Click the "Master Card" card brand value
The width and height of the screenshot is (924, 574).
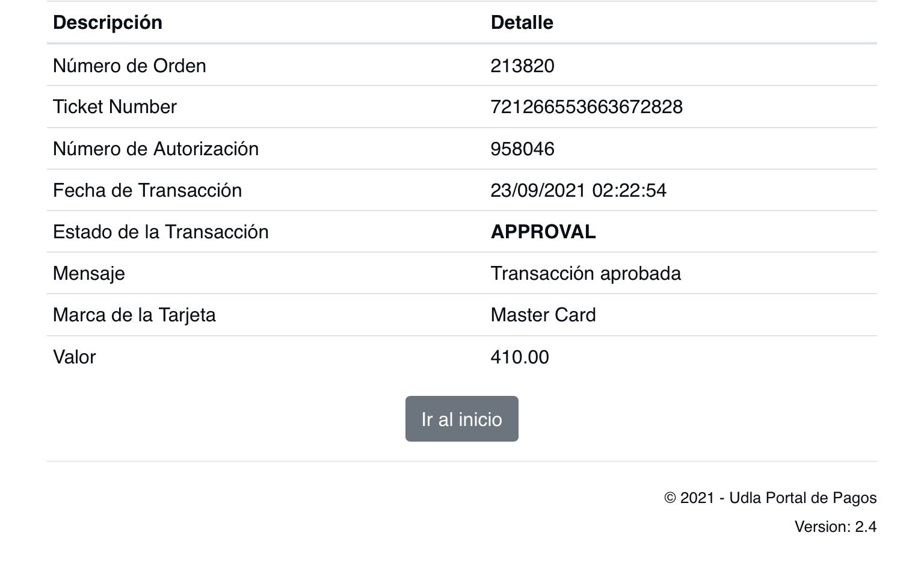click(x=543, y=315)
